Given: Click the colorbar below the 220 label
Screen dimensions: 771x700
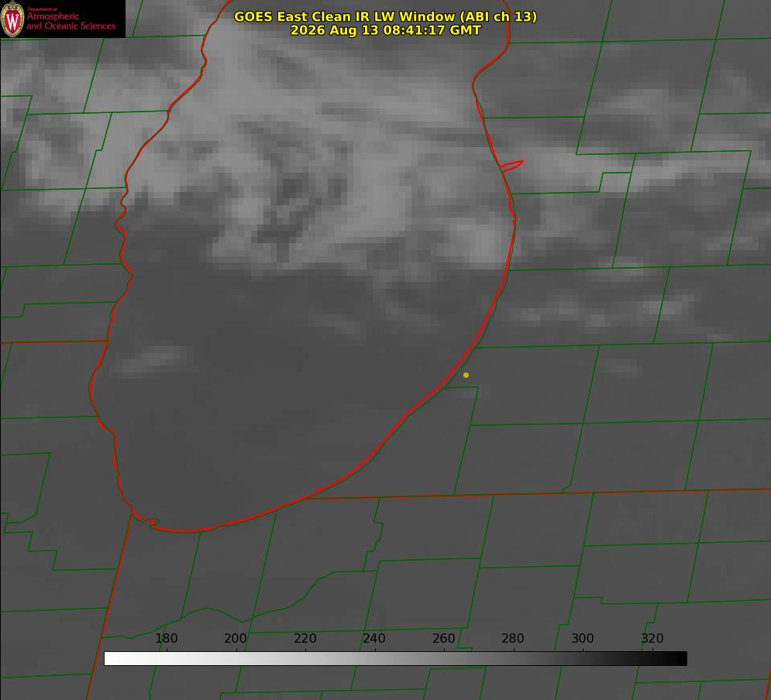Looking at the screenshot, I should [x=305, y=659].
